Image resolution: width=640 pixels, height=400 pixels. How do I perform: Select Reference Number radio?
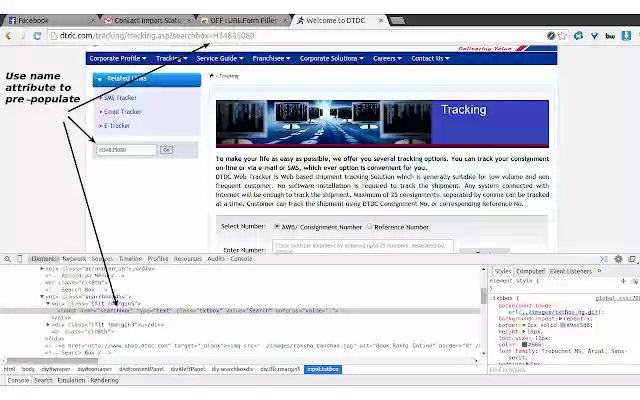coord(369,226)
